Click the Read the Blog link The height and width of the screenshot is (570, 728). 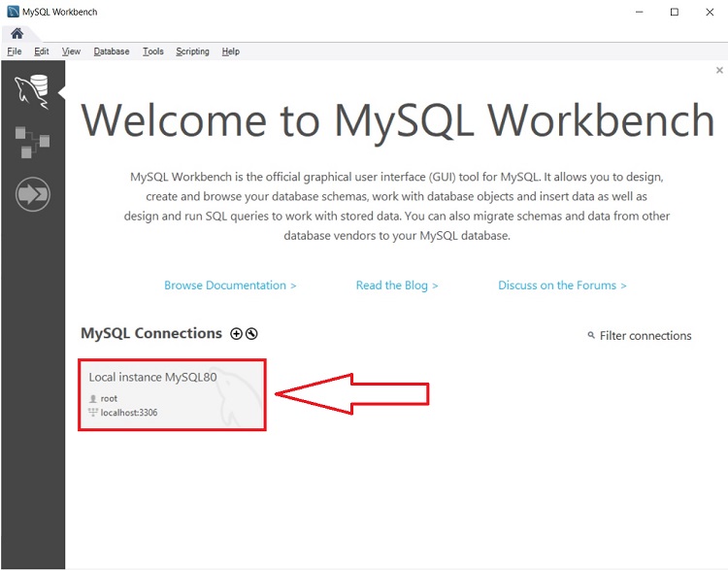click(397, 285)
